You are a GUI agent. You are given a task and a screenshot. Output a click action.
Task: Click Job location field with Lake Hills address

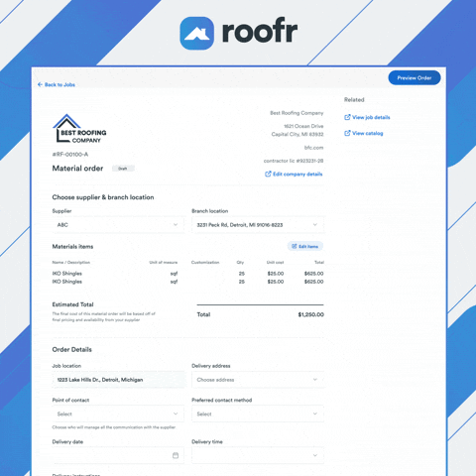[118, 380]
